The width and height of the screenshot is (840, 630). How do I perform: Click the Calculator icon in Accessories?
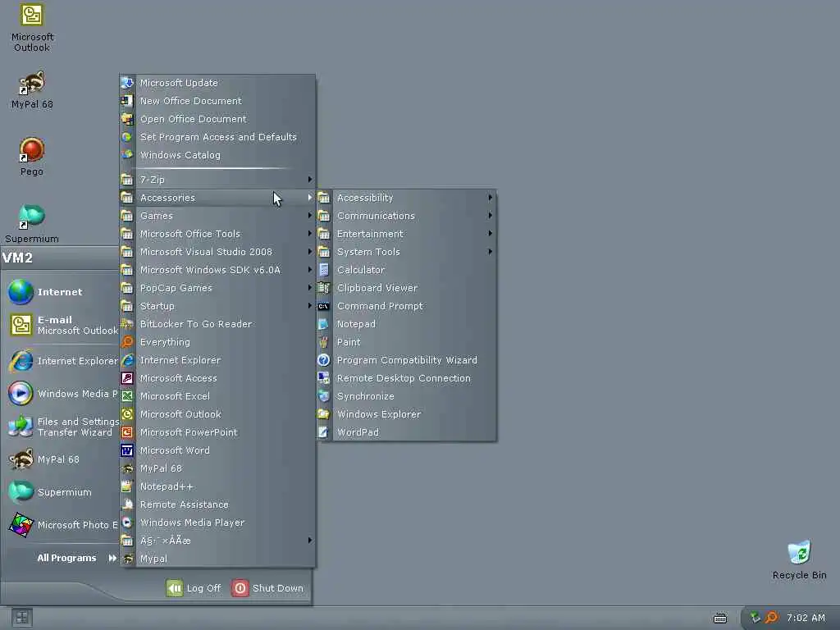(x=323, y=270)
